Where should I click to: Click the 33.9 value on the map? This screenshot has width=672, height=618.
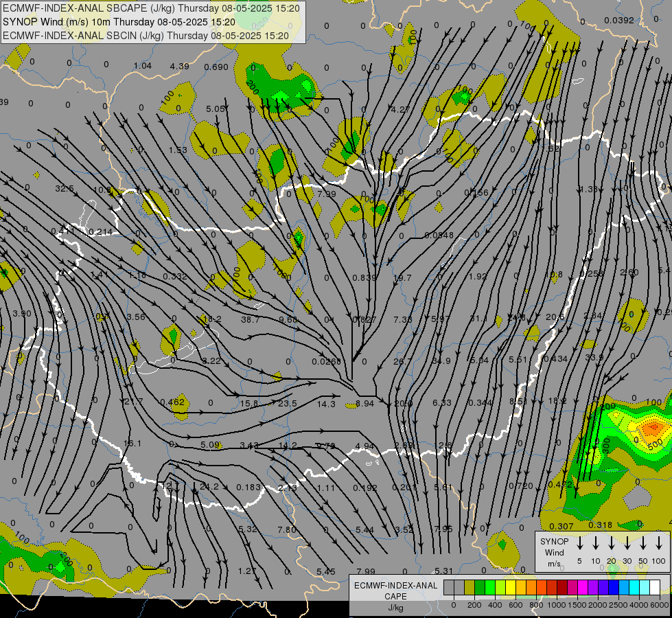pyautogui.click(x=594, y=357)
